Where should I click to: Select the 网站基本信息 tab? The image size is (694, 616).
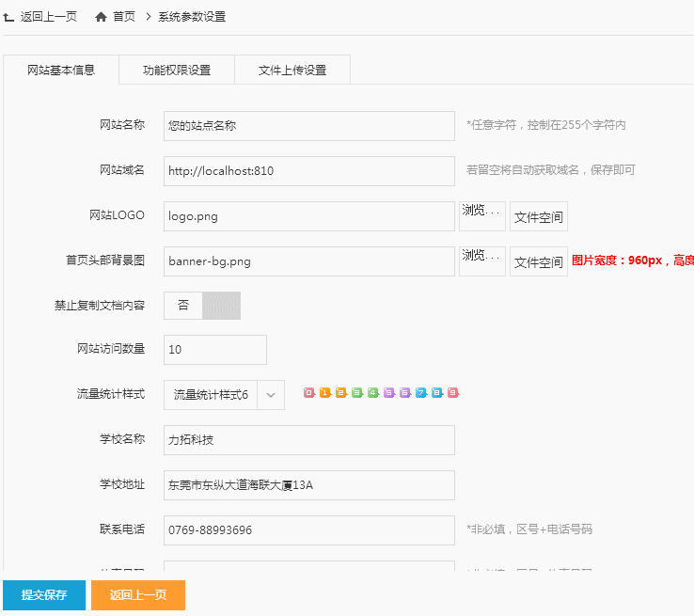61,71
